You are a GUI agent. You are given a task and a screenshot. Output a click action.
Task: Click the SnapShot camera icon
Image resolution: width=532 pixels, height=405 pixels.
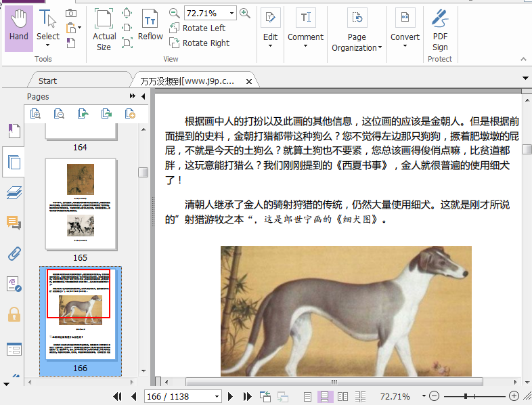[71, 13]
